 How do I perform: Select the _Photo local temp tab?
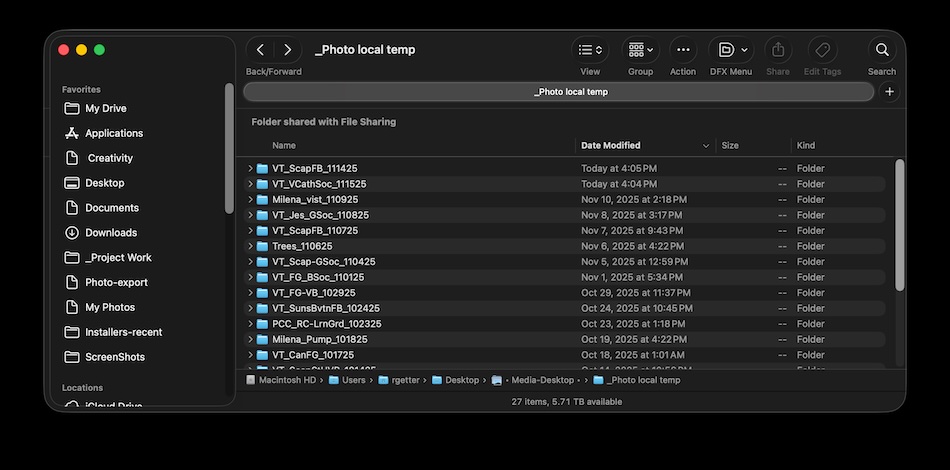coord(559,92)
